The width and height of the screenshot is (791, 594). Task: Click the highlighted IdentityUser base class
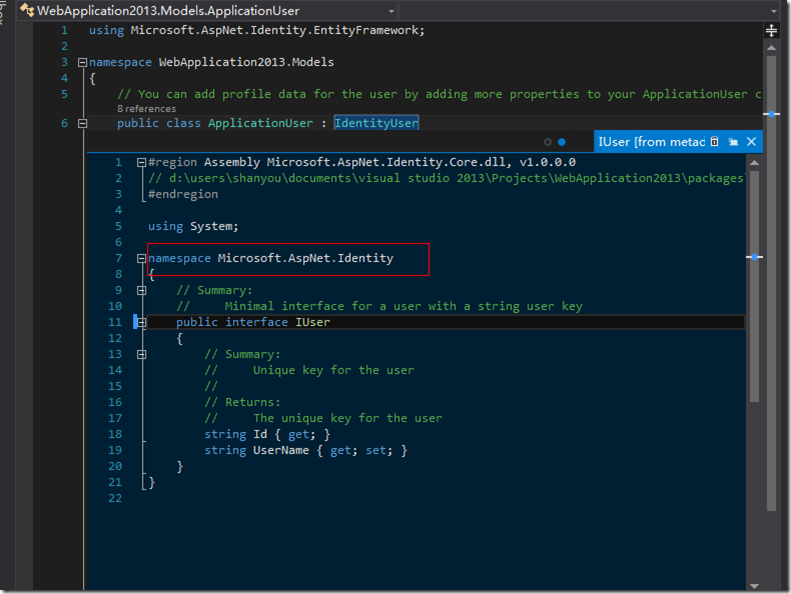(376, 123)
